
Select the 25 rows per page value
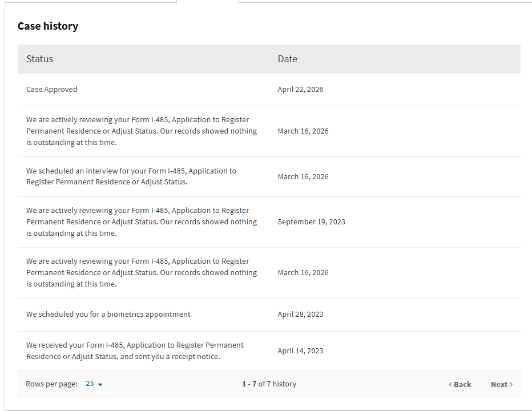[x=90, y=384]
